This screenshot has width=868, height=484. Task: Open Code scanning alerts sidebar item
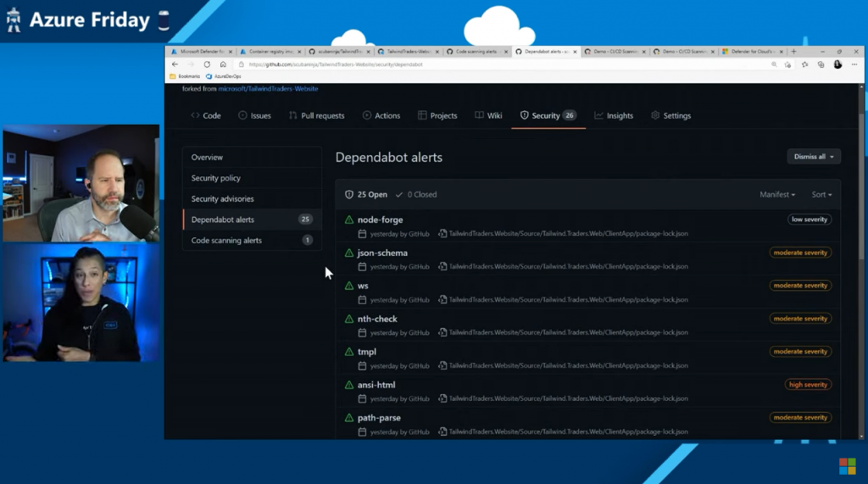click(252, 241)
